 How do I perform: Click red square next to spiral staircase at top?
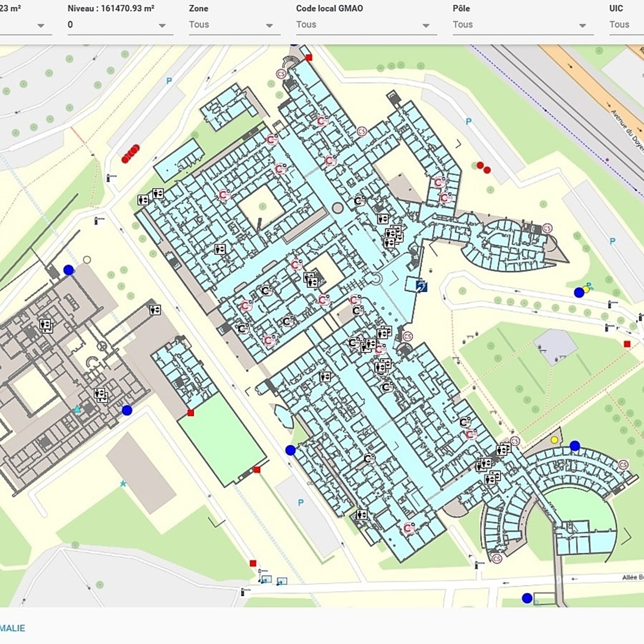click(309, 57)
